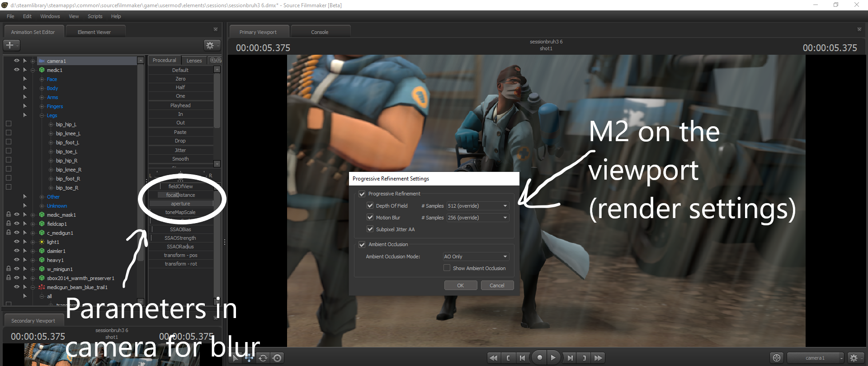The width and height of the screenshot is (868, 366).
Task: Click the add animation set plus button
Action: [x=11, y=45]
